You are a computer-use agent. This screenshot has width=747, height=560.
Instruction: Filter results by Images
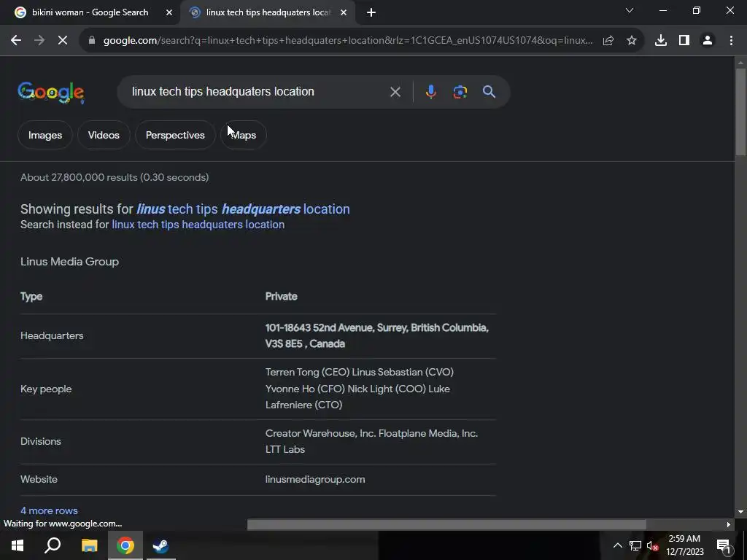click(45, 135)
